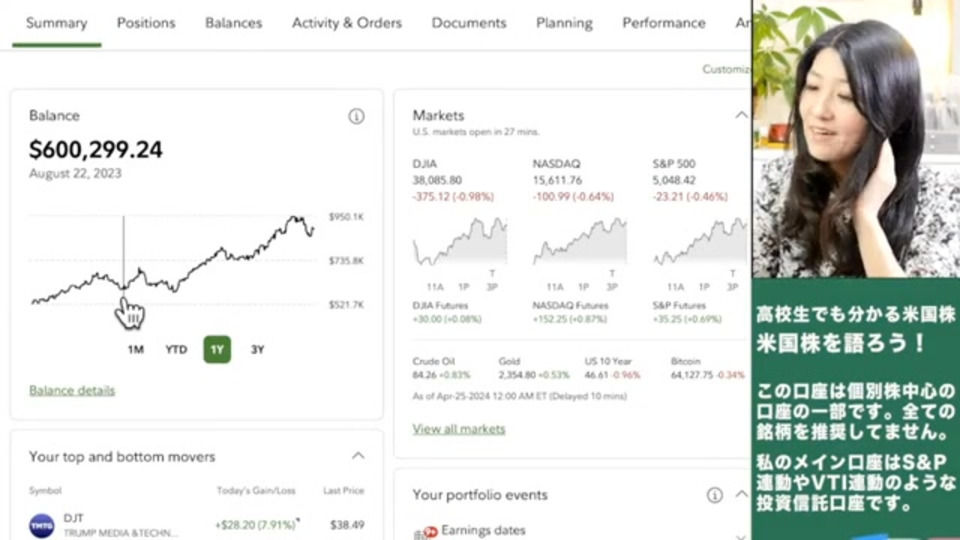Collapse Your top and bottom movers
The width and height of the screenshot is (960, 540).
pos(358,456)
